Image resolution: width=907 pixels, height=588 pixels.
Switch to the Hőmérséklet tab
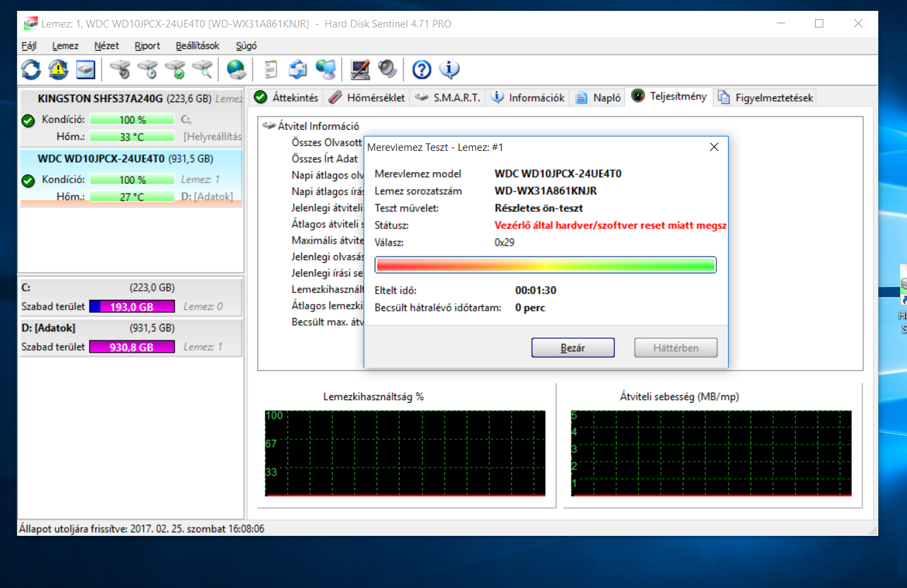366,97
